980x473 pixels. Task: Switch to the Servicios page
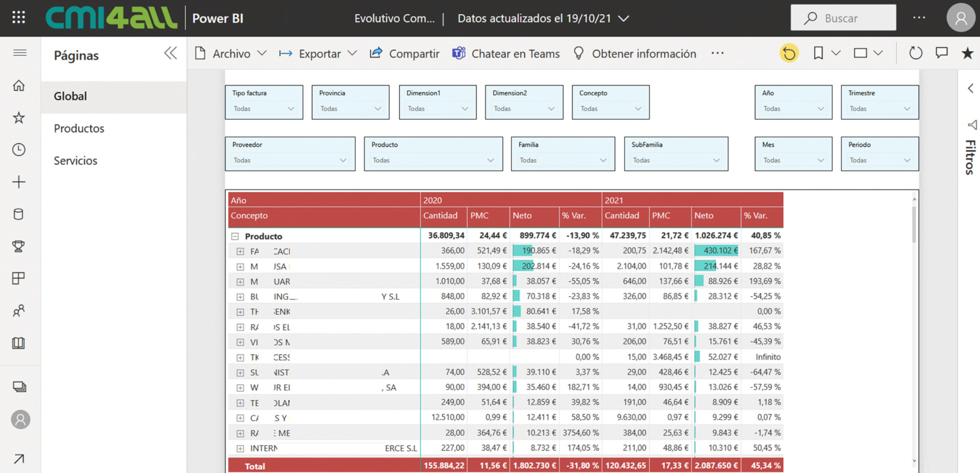75,161
